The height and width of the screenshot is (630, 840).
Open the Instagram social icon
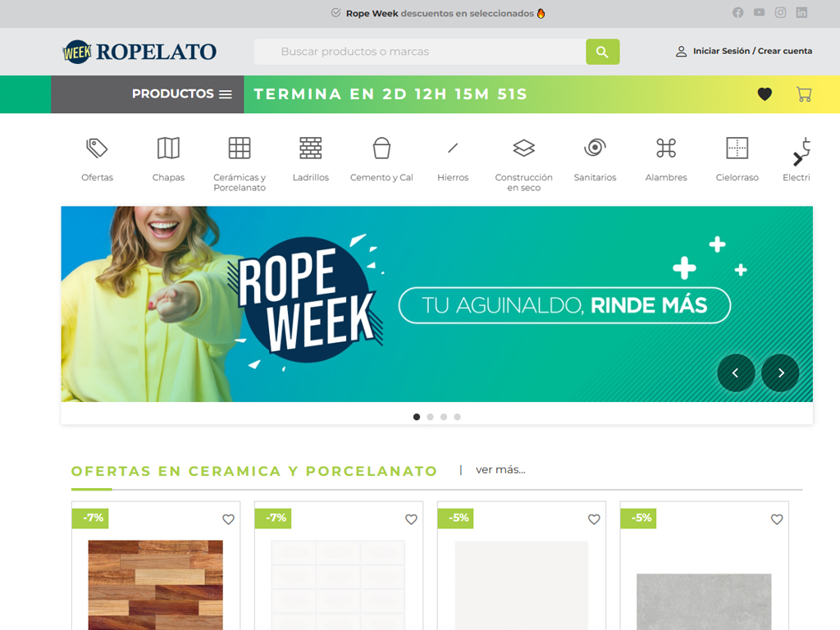coord(781,12)
